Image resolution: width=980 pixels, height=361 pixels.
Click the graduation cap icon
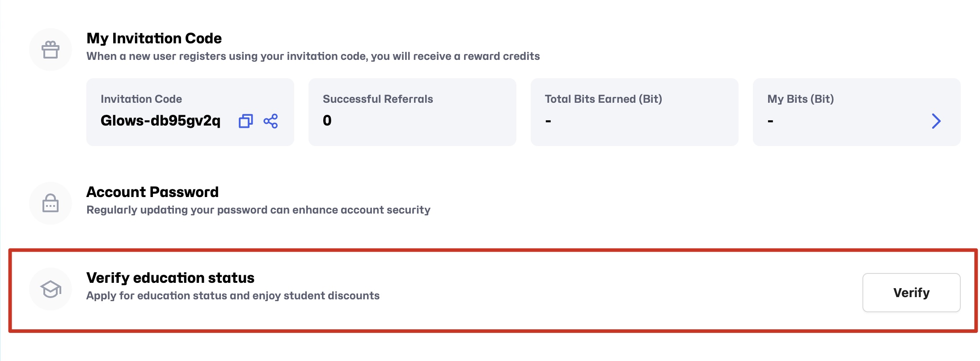(x=51, y=289)
